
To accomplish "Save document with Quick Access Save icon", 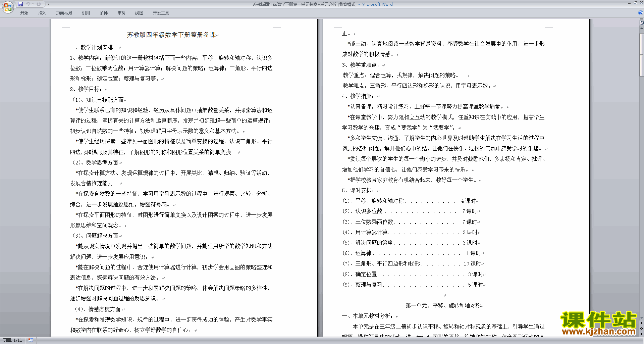I will [20, 4].
